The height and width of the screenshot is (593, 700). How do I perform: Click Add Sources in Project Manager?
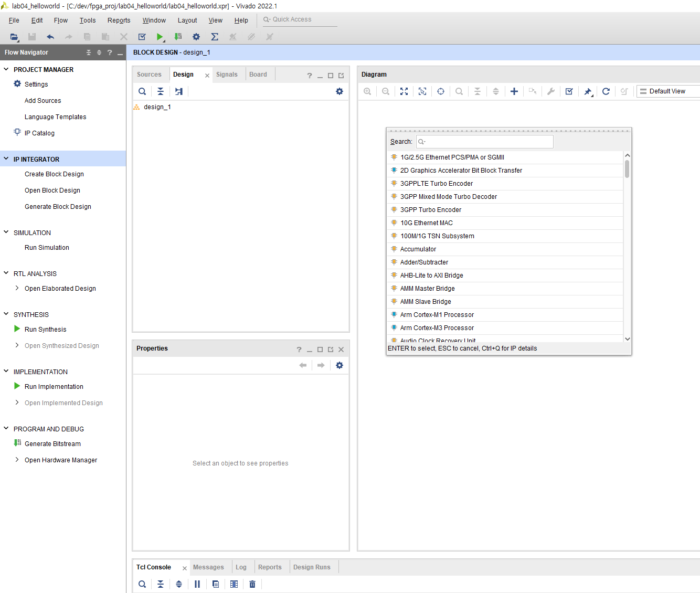click(x=43, y=101)
